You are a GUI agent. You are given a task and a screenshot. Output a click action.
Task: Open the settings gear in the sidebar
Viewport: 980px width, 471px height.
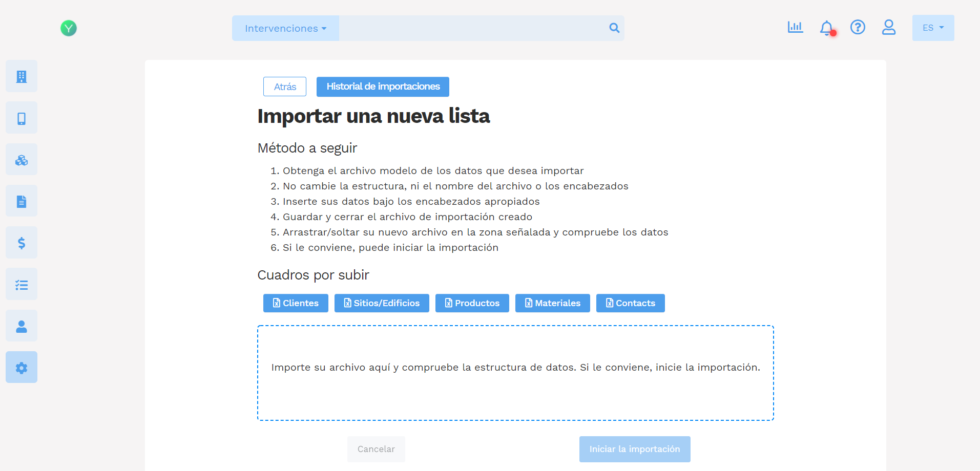pyautogui.click(x=21, y=367)
